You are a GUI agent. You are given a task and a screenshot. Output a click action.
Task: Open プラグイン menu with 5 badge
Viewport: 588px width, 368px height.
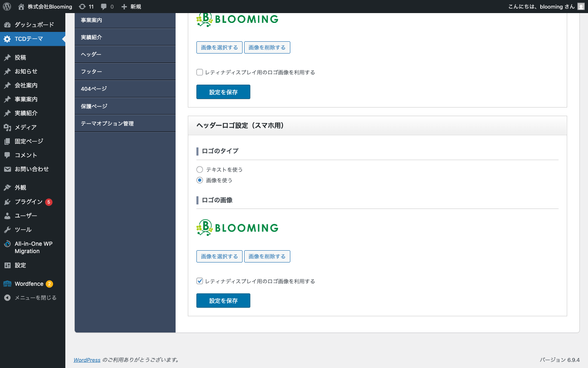[x=33, y=202]
